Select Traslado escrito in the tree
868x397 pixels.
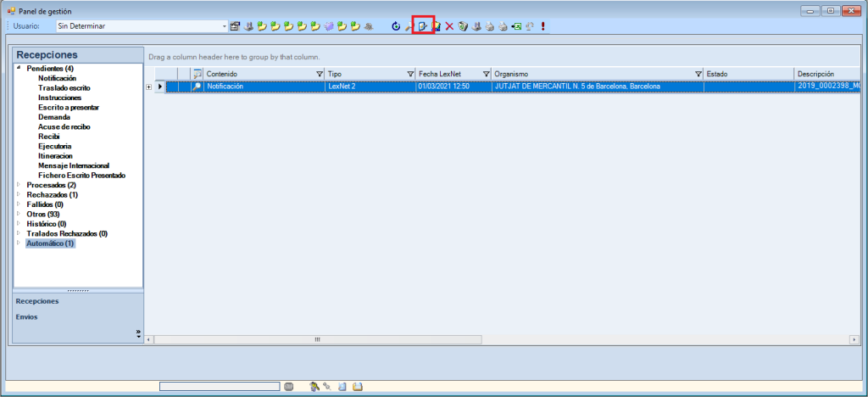(x=64, y=88)
